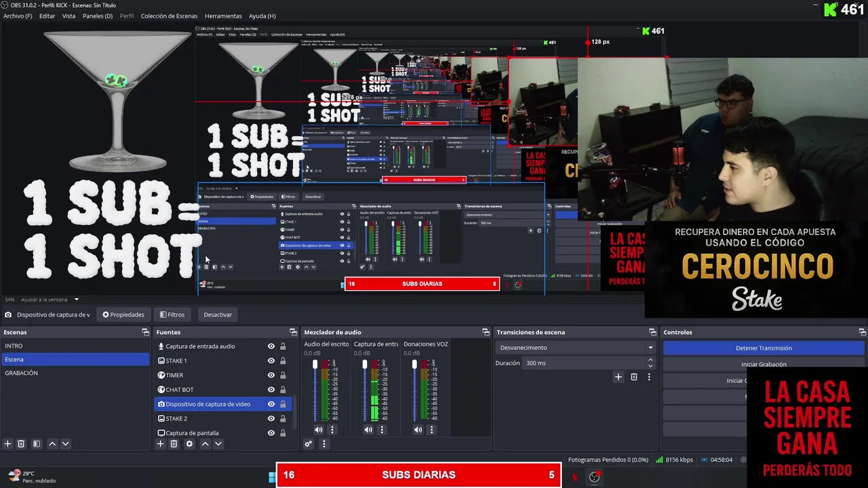Move the selected source up
Viewport: 868px width, 488px height.
click(205, 444)
